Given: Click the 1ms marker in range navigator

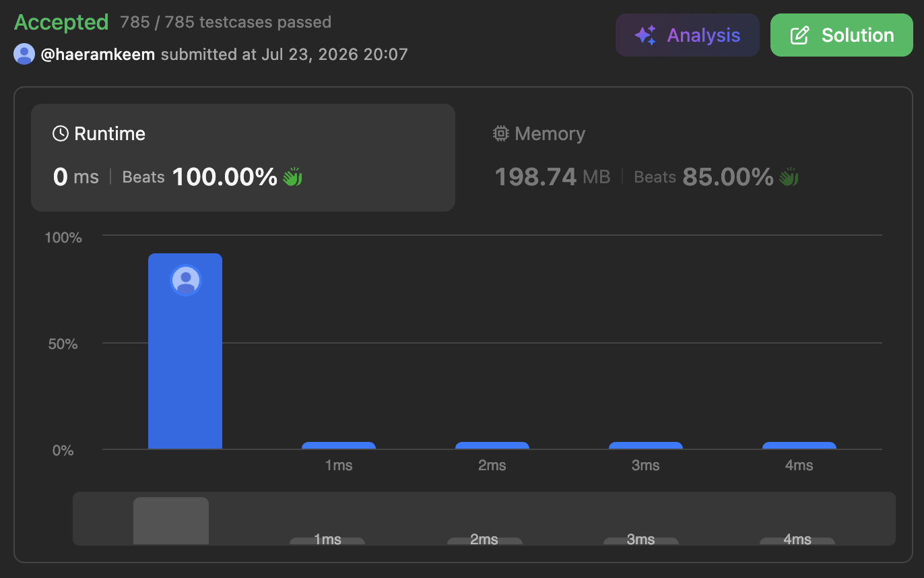Looking at the screenshot, I should tap(327, 540).
